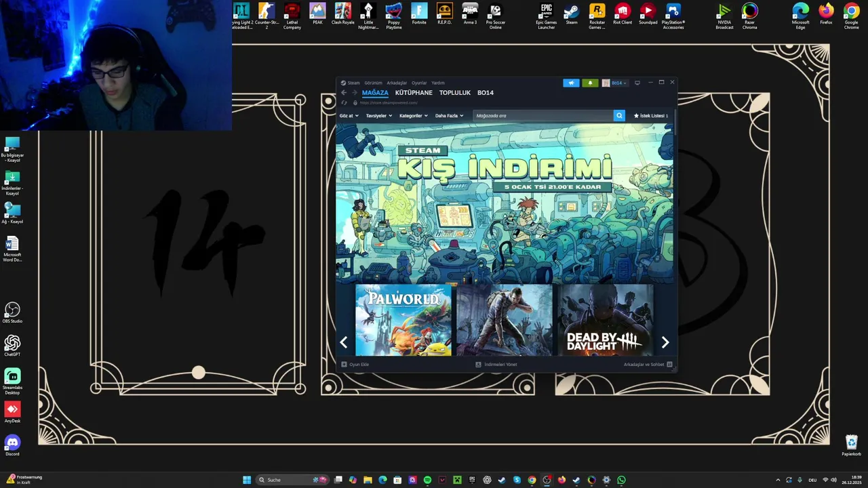Viewport: 868px width, 488px height.
Task: Click the Mağazada ara search field
Action: (x=542, y=116)
